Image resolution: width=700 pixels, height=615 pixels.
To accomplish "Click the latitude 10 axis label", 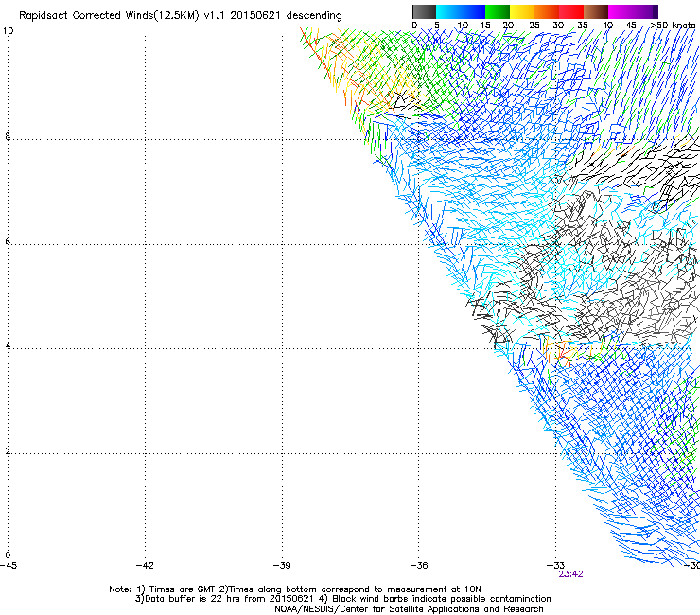I will point(8,31).
